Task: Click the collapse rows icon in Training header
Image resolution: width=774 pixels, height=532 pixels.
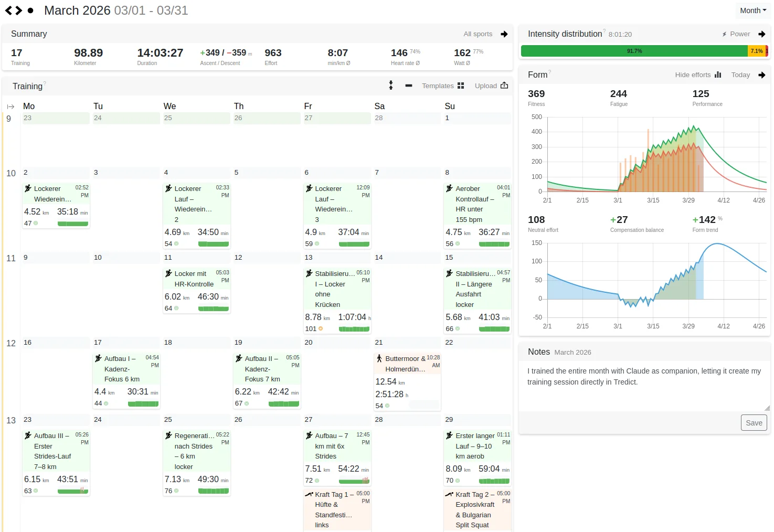Action: pos(390,86)
